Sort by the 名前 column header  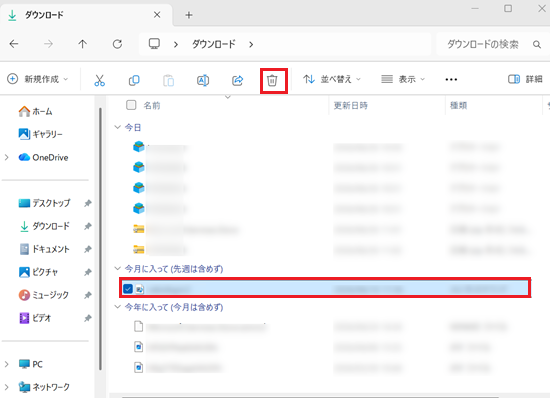tap(152, 106)
